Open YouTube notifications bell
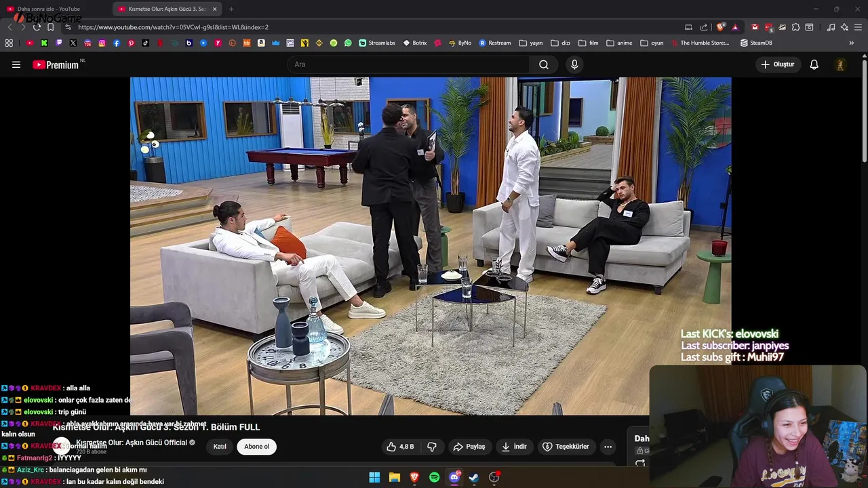The width and height of the screenshot is (868, 488). pos(814,64)
